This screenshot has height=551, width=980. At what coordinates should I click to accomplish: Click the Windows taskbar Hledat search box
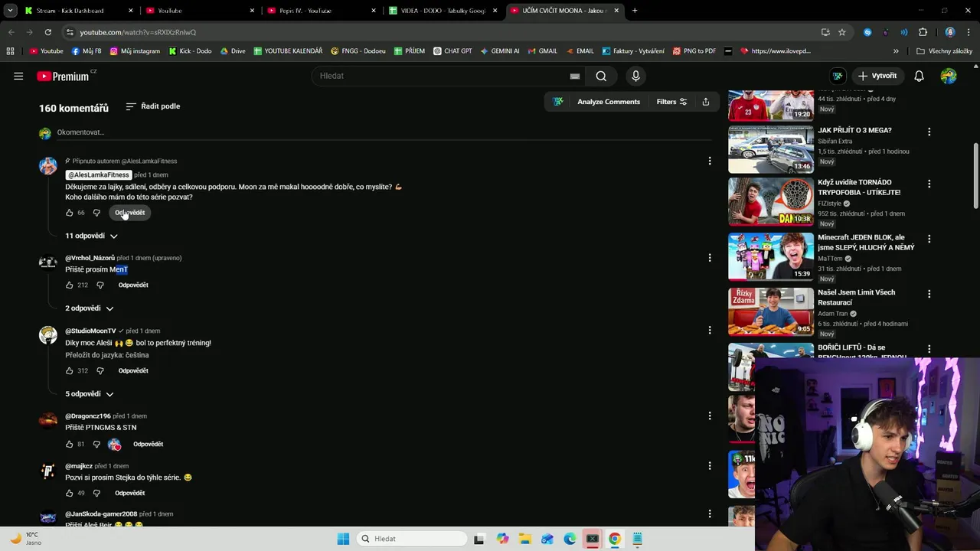412,539
